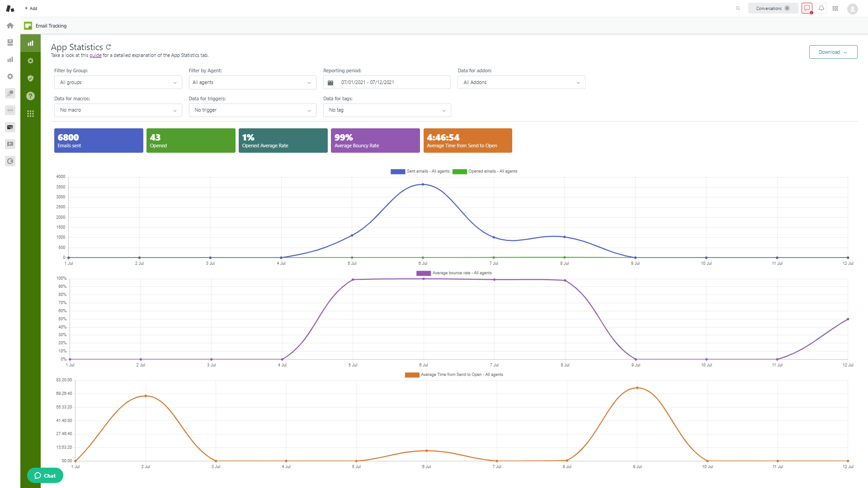868x488 pixels.
Task: Open the bar-chart statistics icon in green sidebar
Action: pos(30,43)
